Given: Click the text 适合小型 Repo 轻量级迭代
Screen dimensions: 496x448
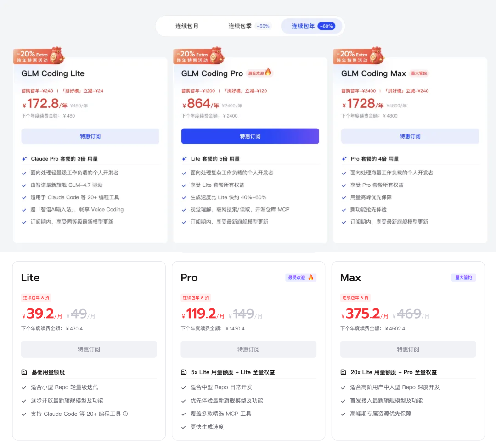Looking at the screenshot, I should click(x=64, y=387).
